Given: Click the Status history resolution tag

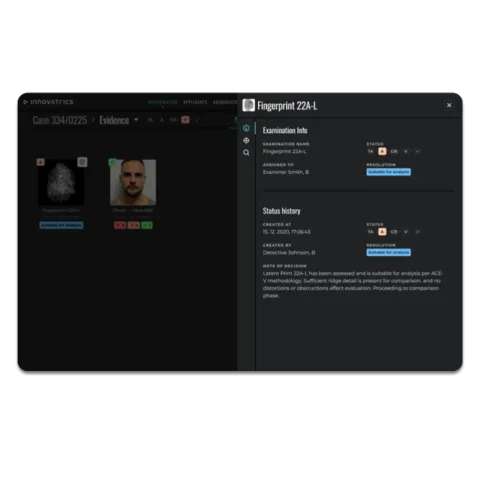Looking at the screenshot, I should tap(389, 252).
